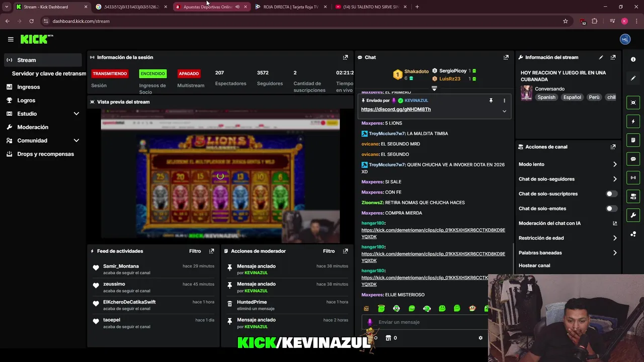This screenshot has width=644, height=362.
Task: Toggle the channel actions icon in right toolbar
Action: [x=633, y=196]
